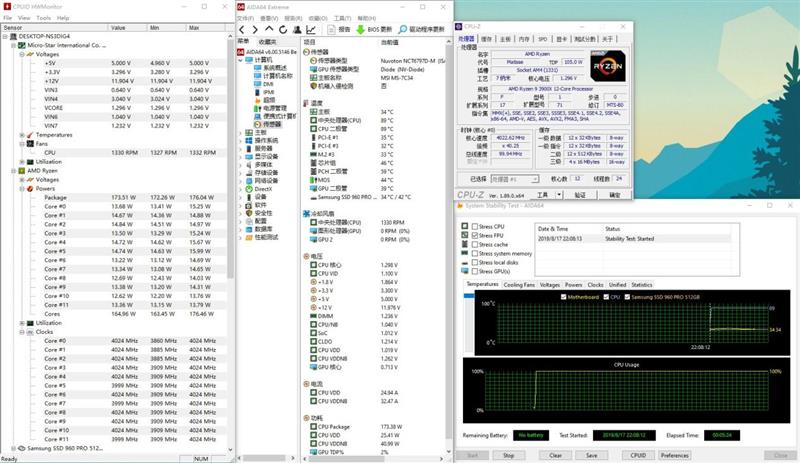
Task: Open HWMonitor Tools menu
Action: [x=43, y=18]
